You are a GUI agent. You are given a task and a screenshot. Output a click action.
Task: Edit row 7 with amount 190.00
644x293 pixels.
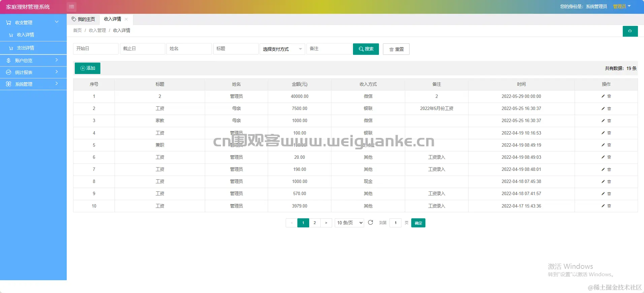(603, 169)
